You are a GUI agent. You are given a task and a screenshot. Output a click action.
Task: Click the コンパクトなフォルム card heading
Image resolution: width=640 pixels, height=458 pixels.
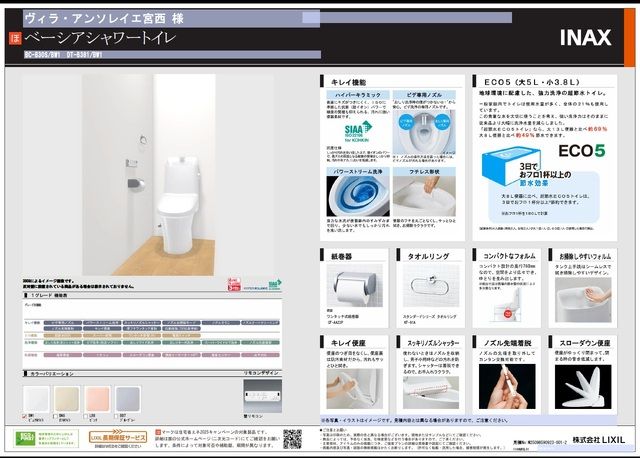point(509,256)
